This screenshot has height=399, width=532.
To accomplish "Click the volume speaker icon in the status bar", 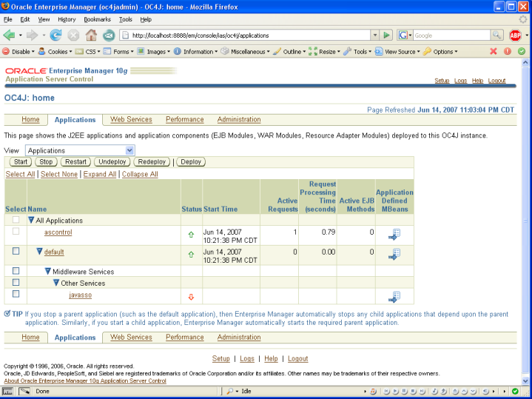I will [x=485, y=391].
